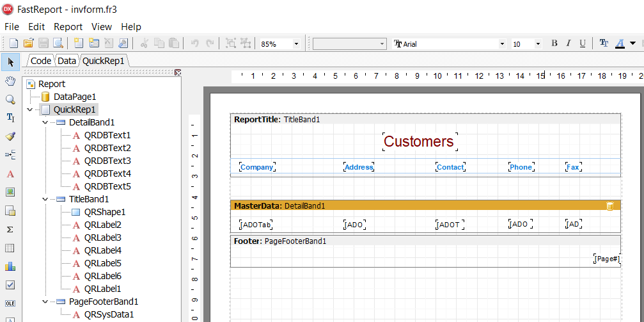The width and height of the screenshot is (644, 322).
Task: Switch to the Code tab
Action: 41,61
